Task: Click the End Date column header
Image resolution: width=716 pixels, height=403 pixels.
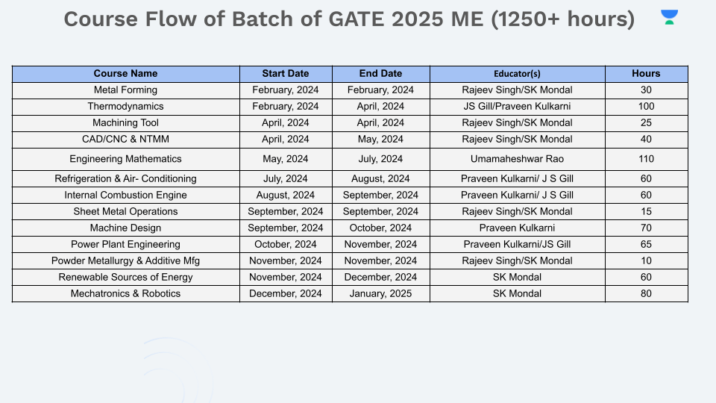Action: [x=380, y=73]
